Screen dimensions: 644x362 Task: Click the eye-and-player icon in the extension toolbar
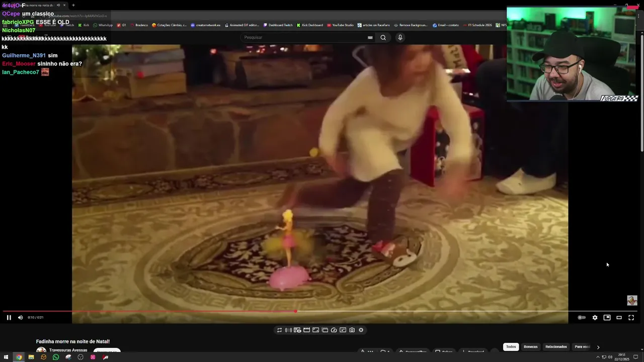click(x=297, y=330)
